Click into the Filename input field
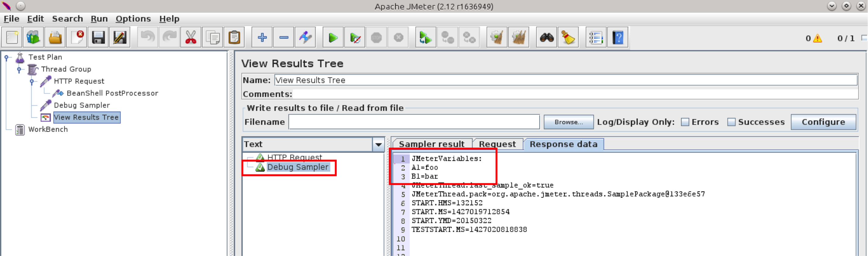This screenshot has height=256, width=868. tap(414, 122)
